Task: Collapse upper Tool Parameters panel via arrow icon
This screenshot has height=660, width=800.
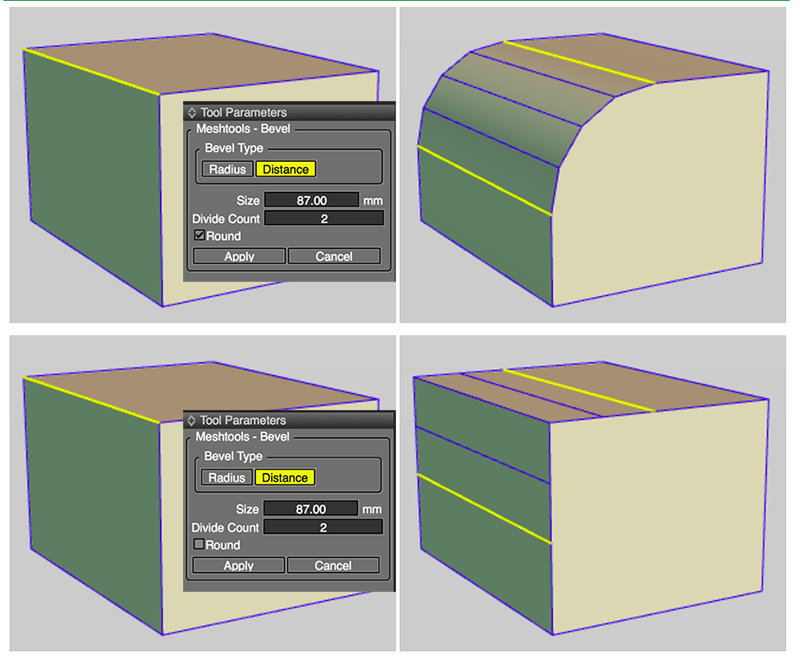Action: click(192, 112)
